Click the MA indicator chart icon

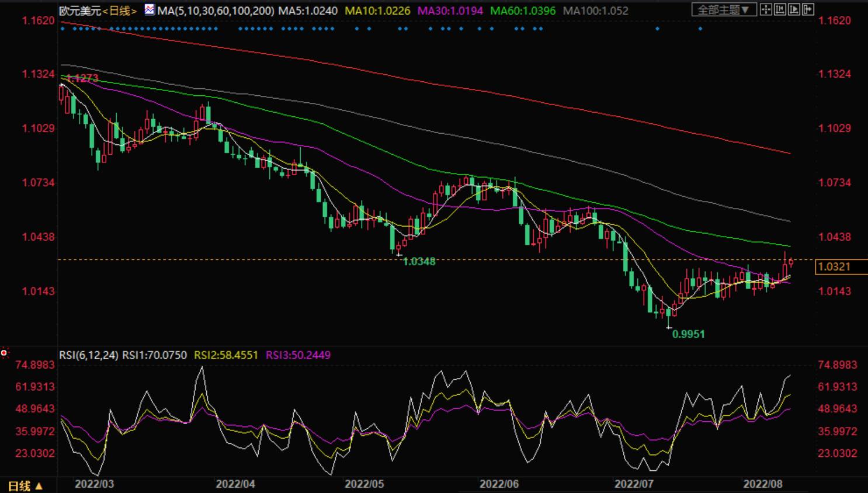click(150, 10)
